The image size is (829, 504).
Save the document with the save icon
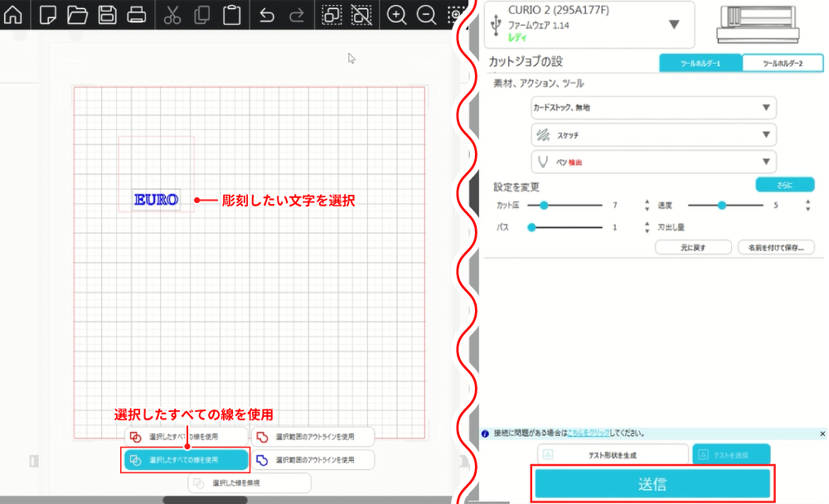(107, 14)
